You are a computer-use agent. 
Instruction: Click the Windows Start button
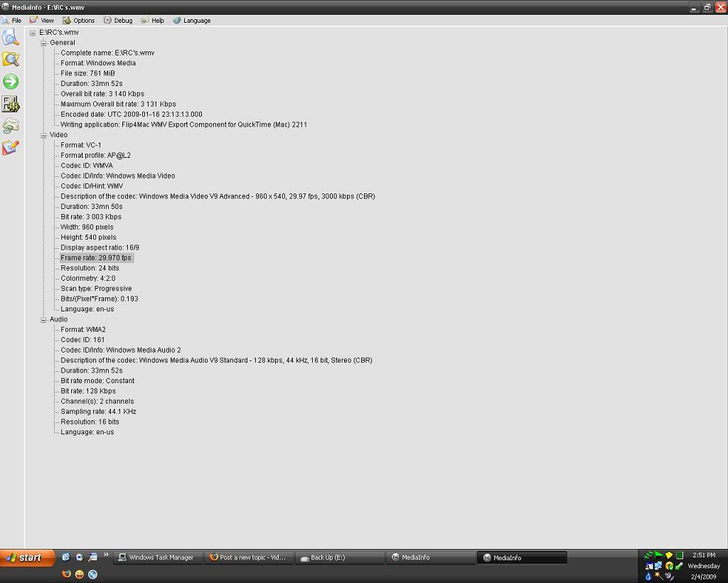pyautogui.click(x=27, y=557)
